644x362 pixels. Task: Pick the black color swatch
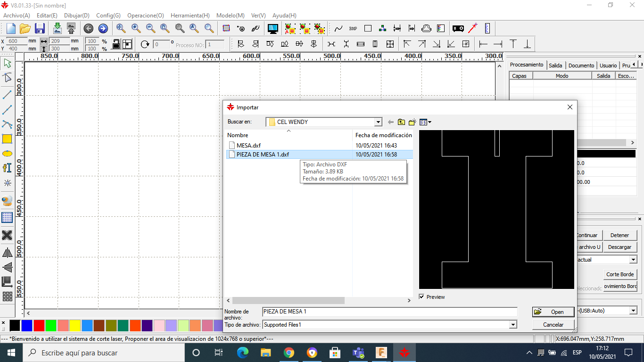15,325
